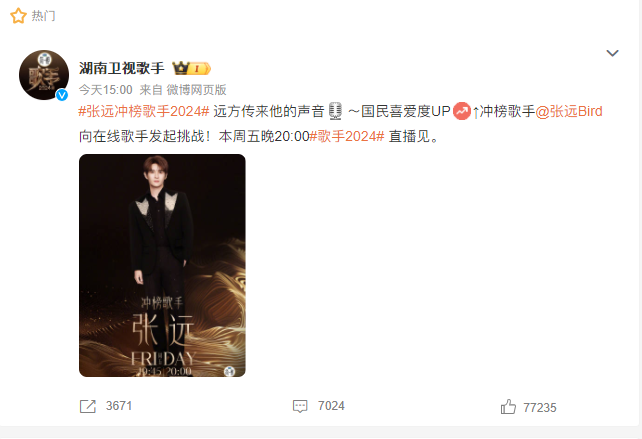The height and width of the screenshot is (439, 642).
Task: Open the 湖南卫视歌手 profile avatar
Action: point(44,75)
